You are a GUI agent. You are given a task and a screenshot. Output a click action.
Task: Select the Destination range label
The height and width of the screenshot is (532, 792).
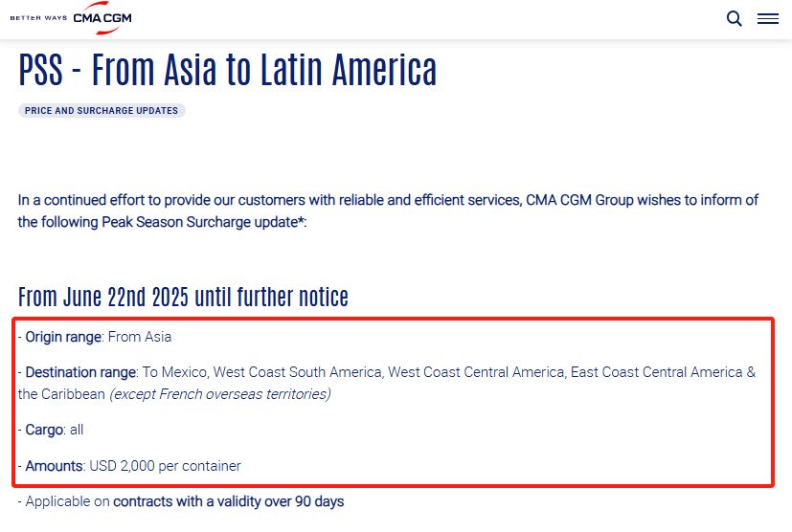coord(80,372)
